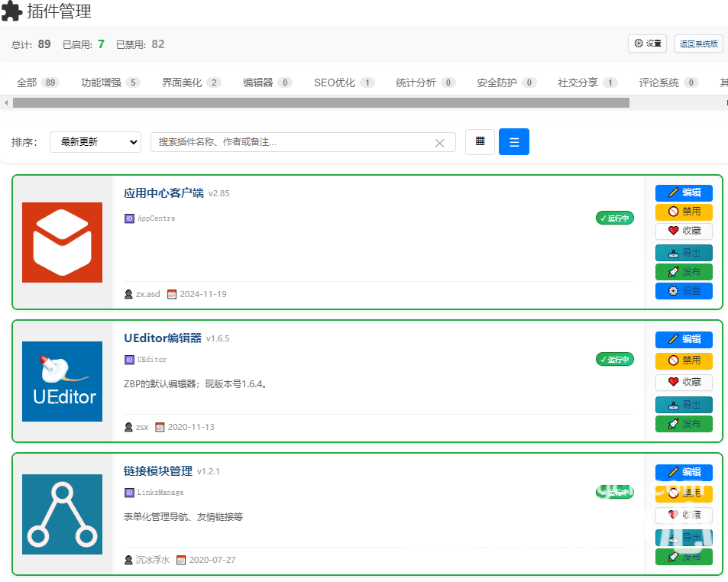Select the SEO优化 category tab
This screenshot has height=582, width=728.
(344, 82)
